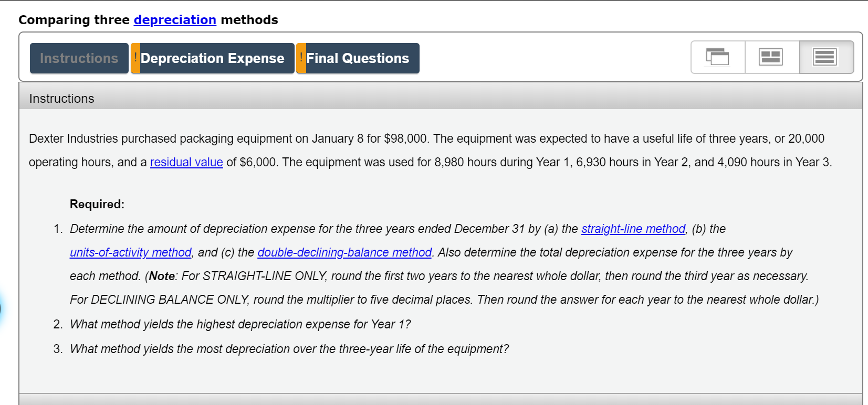Screen dimensions: 868x405
Task: Open the double-declining-balance method link
Action: point(344,252)
